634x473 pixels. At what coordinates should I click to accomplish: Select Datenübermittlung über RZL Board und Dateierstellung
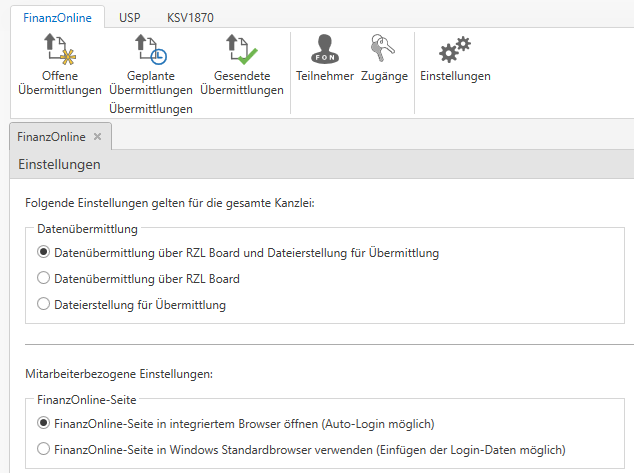(44, 253)
